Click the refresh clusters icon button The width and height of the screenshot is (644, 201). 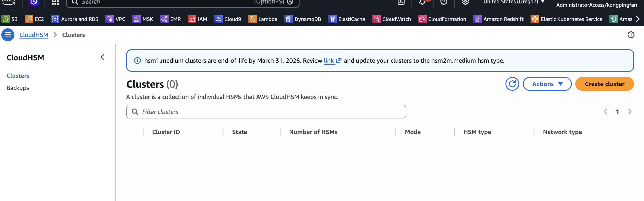[x=512, y=84]
